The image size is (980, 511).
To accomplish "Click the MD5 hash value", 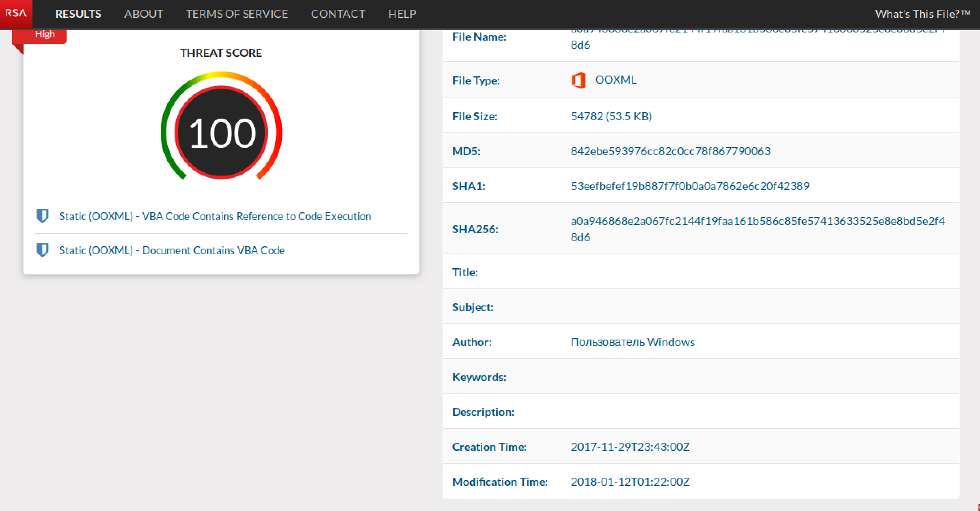I will (670, 151).
